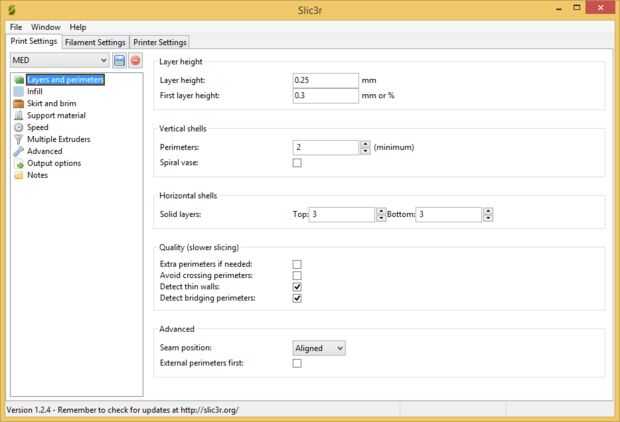Go to Support material settings
The width and height of the screenshot is (620, 422).
[56, 115]
